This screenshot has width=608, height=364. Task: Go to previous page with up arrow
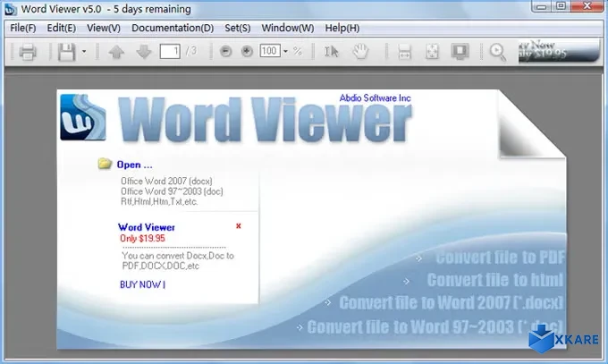click(x=116, y=52)
